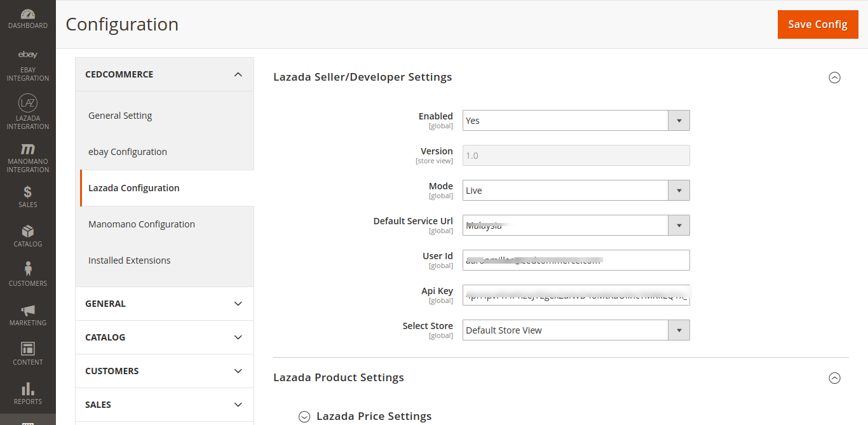Image resolution: width=868 pixels, height=425 pixels.
Task: Expand the CUSTOMERS config section
Action: (x=165, y=371)
